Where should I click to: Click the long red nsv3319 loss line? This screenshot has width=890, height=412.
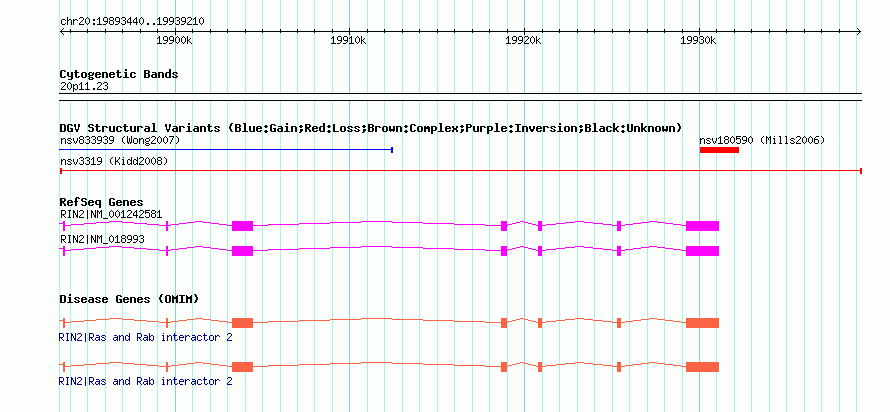[x=461, y=170]
